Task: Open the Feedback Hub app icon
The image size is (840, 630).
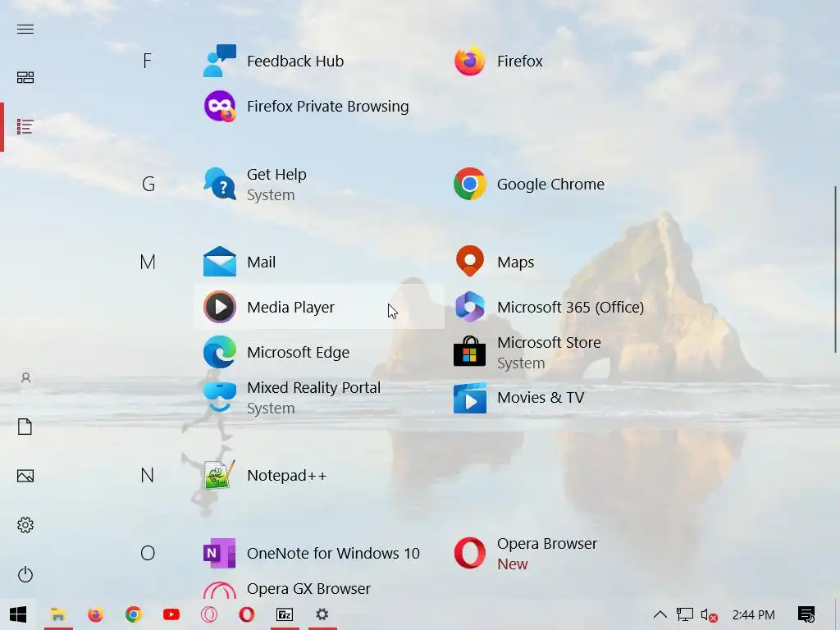Action: [x=220, y=61]
